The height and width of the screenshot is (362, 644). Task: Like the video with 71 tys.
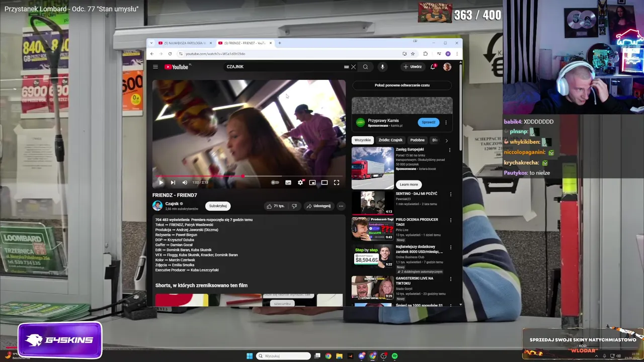[276, 206]
